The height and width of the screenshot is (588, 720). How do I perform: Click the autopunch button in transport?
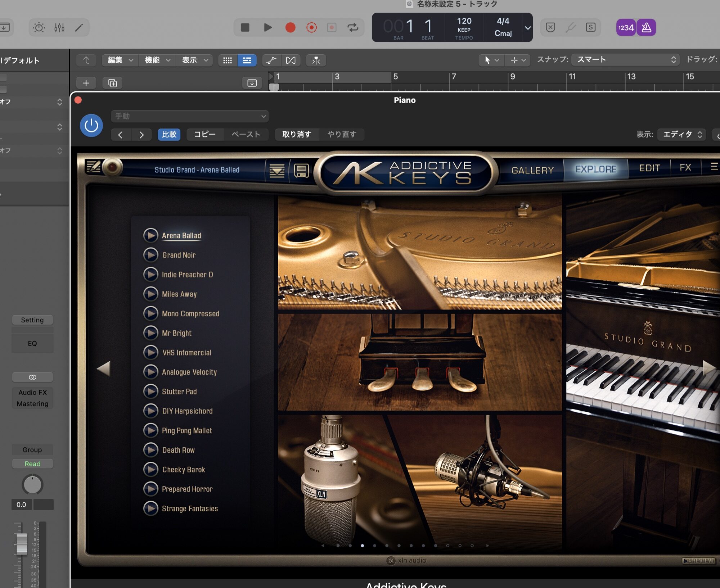pyautogui.click(x=332, y=27)
